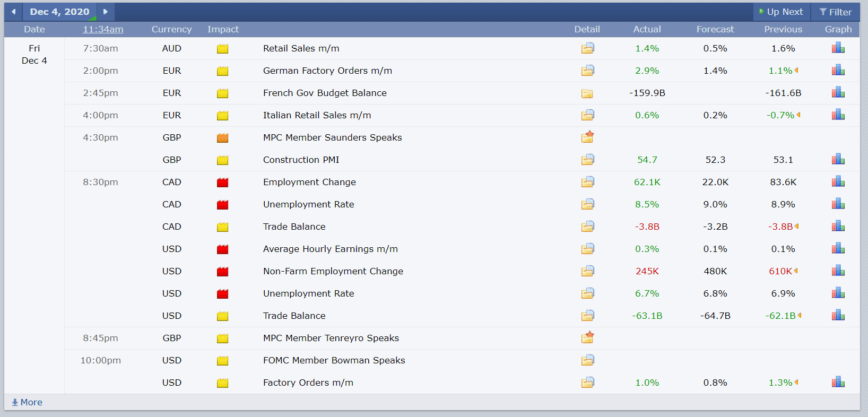
Task: Open detail folder for AUD Retail Sales
Action: [x=587, y=48]
